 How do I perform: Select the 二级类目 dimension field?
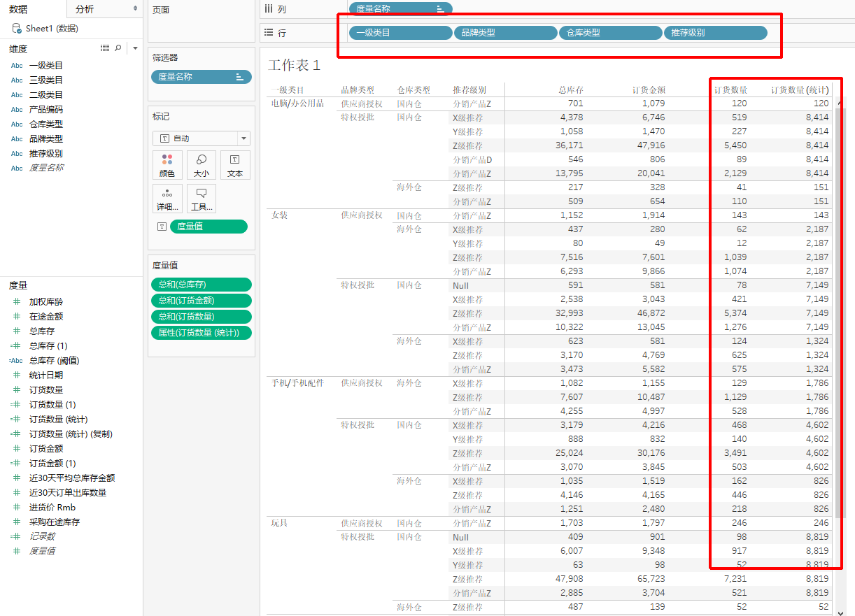click(45, 95)
